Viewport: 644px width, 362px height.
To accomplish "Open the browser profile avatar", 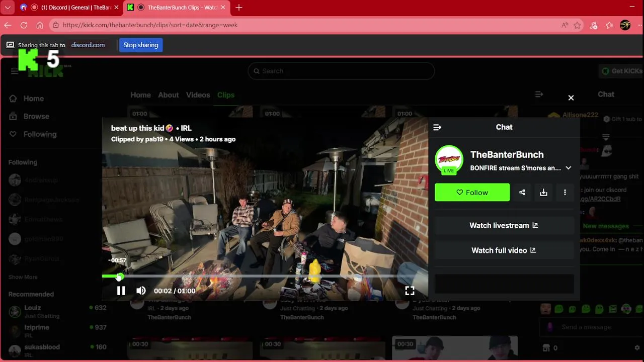I will point(625,25).
